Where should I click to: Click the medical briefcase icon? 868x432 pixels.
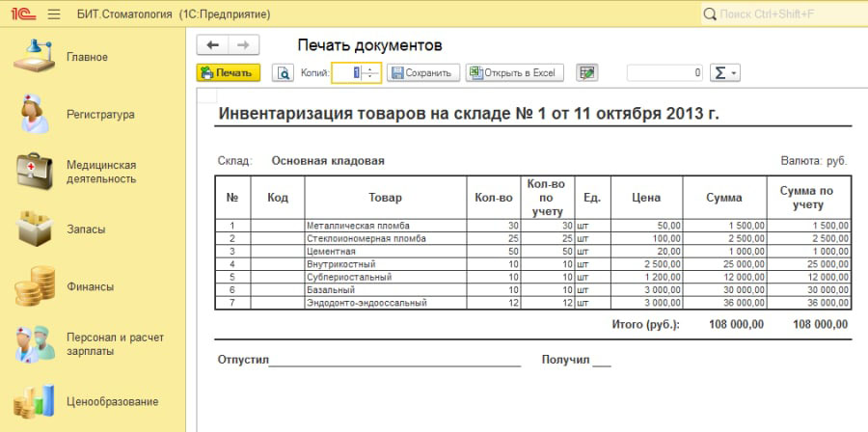tap(35, 171)
